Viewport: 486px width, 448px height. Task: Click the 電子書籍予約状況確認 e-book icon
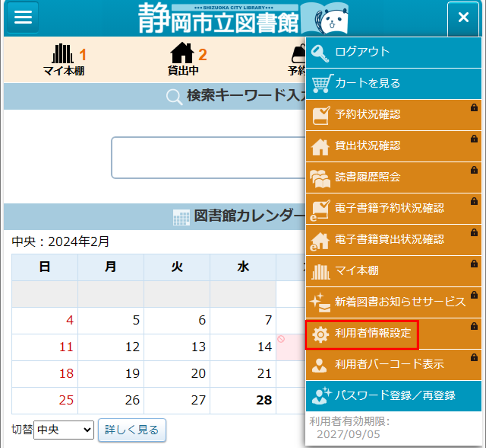click(320, 210)
